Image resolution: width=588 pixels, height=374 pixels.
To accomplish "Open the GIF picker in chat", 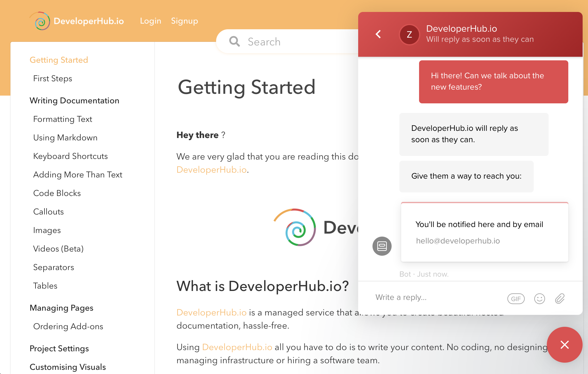I will point(516,299).
